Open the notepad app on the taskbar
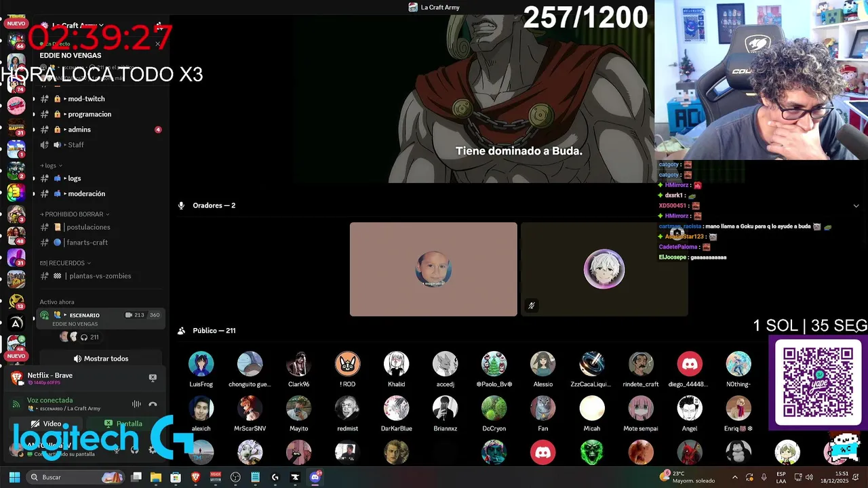868x488 pixels. (255, 477)
